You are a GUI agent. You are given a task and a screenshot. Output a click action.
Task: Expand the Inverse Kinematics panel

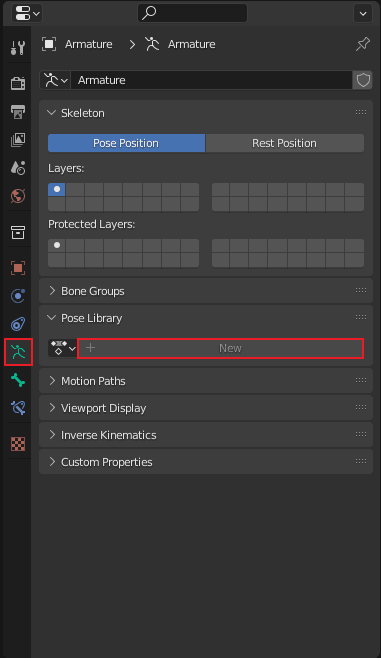(52, 435)
